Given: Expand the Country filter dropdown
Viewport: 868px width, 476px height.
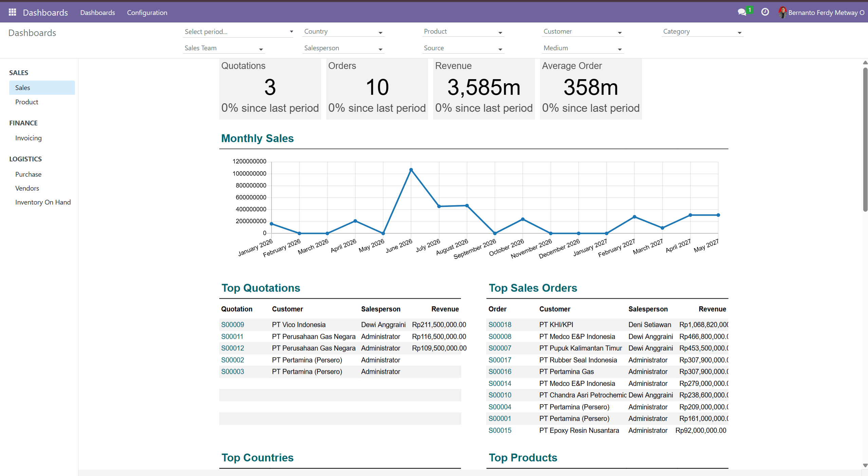Looking at the screenshot, I should pyautogui.click(x=344, y=32).
